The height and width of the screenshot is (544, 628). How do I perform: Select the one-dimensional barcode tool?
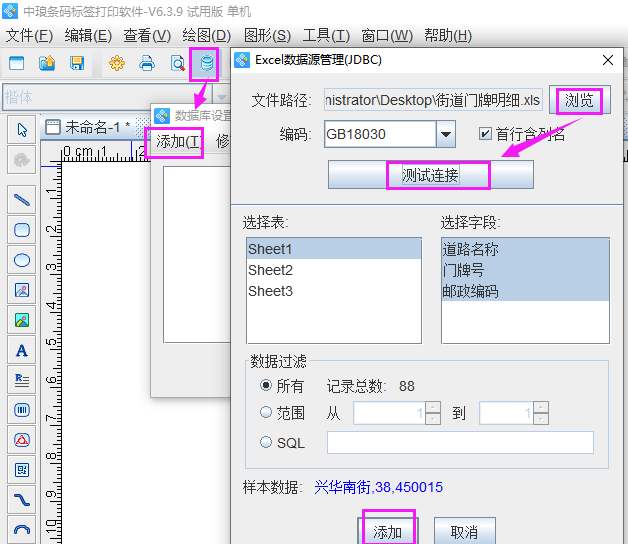point(22,410)
